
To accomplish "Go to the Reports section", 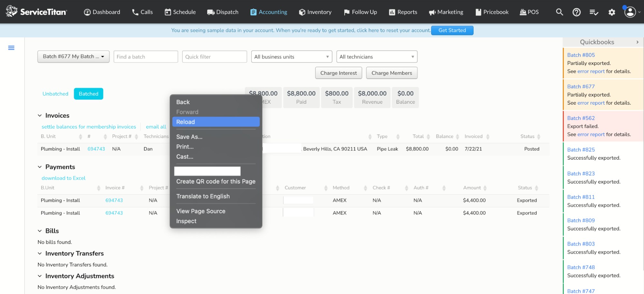I will pyautogui.click(x=403, y=12).
